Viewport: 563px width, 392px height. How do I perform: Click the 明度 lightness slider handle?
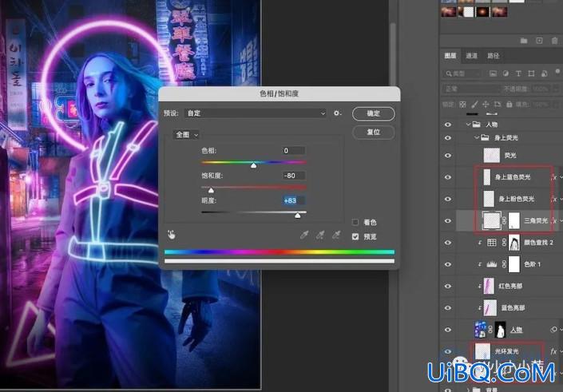pyautogui.click(x=297, y=215)
